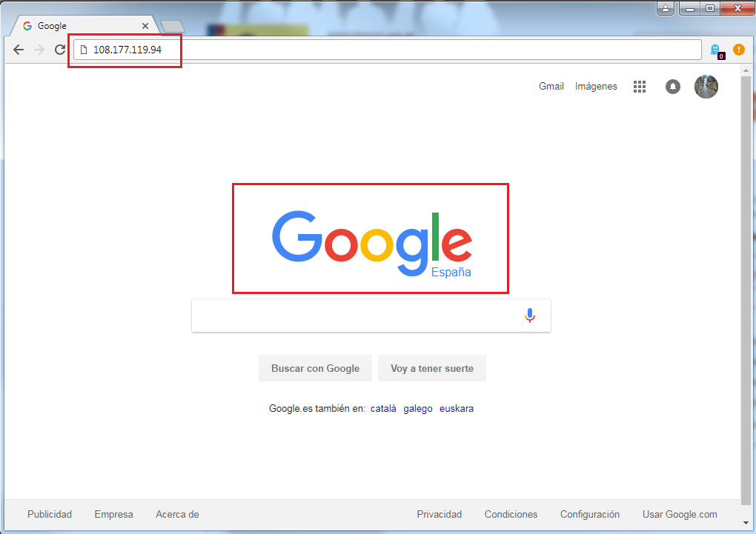Start voice search with the microphone
756x534 pixels.
(530, 316)
